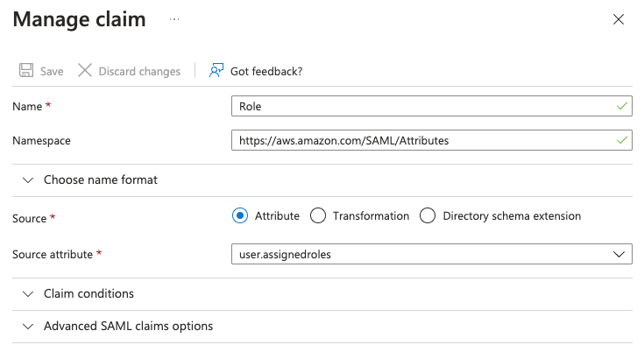Select the Transformation radio button

pos(318,215)
